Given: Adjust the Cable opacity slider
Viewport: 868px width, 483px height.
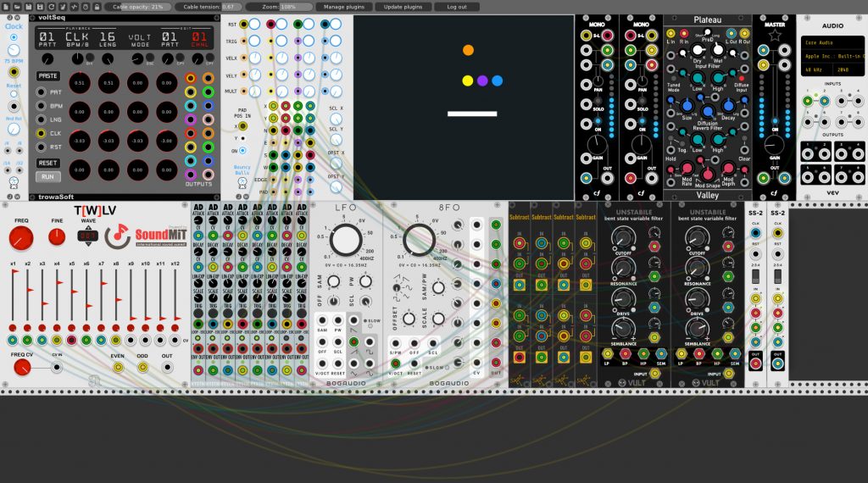Looking at the screenshot, I should [138, 7].
